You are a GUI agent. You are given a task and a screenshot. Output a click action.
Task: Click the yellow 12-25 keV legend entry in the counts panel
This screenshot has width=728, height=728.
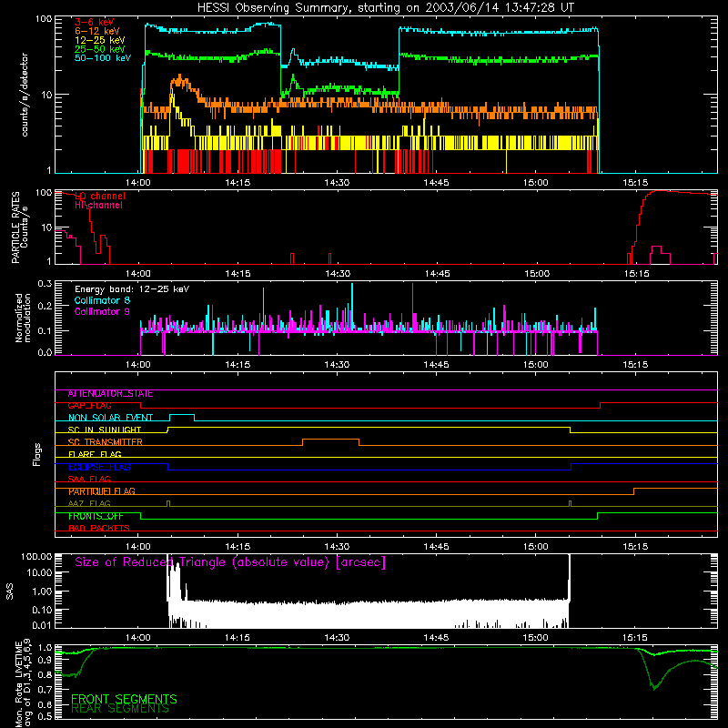click(100, 40)
